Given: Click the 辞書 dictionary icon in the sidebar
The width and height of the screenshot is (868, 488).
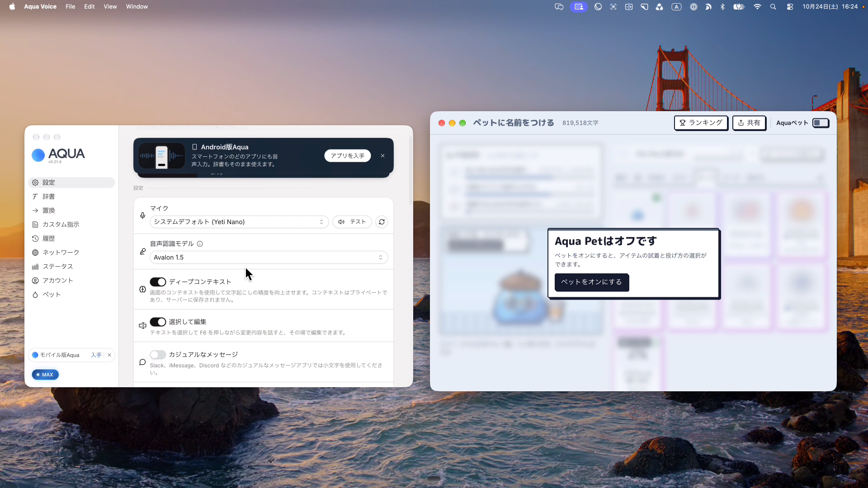Looking at the screenshot, I should [35, 197].
